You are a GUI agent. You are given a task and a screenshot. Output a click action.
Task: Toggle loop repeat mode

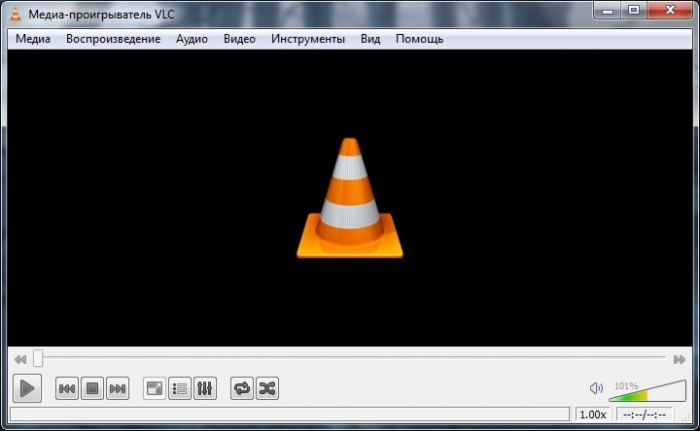click(x=242, y=388)
